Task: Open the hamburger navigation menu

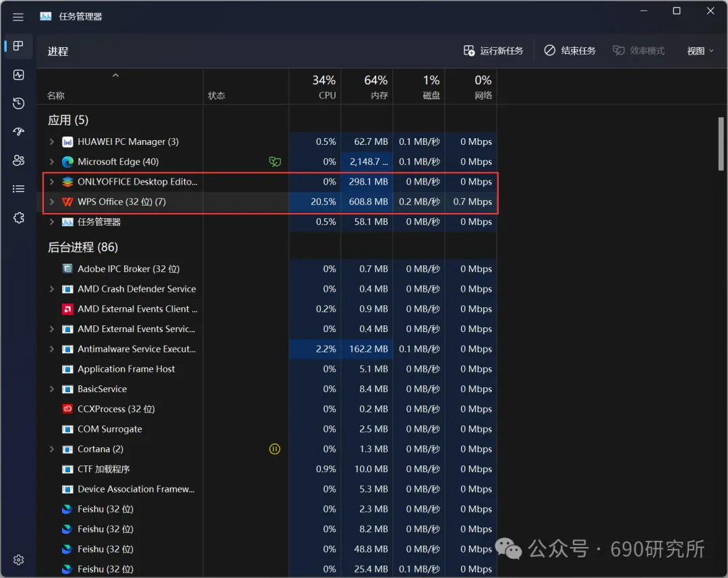Action: [x=18, y=17]
